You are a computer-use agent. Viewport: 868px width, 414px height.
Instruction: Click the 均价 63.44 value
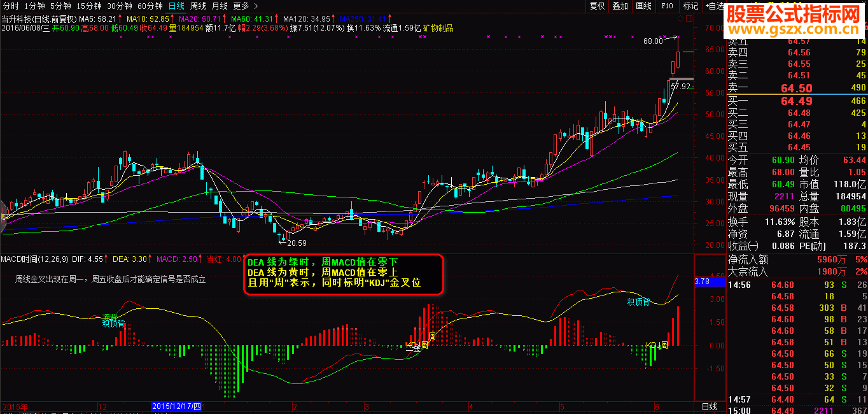click(x=853, y=160)
